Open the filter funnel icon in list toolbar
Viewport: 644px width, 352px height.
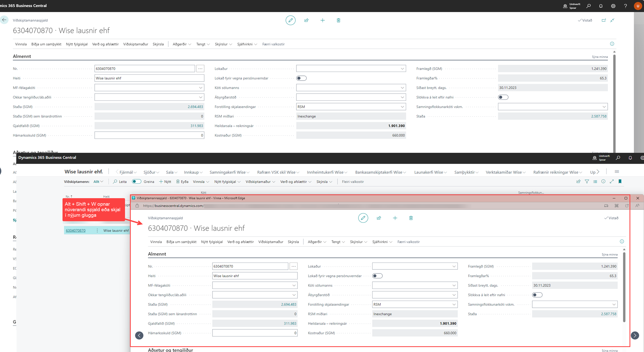coord(587,182)
